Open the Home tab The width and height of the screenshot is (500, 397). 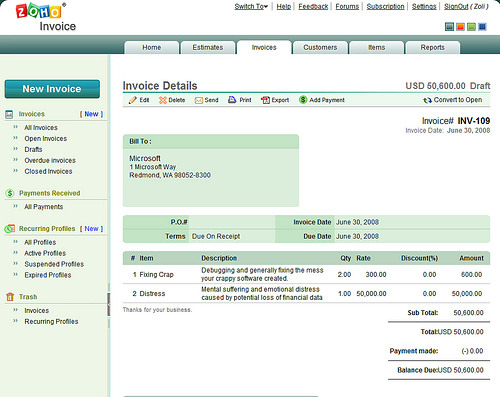152,47
